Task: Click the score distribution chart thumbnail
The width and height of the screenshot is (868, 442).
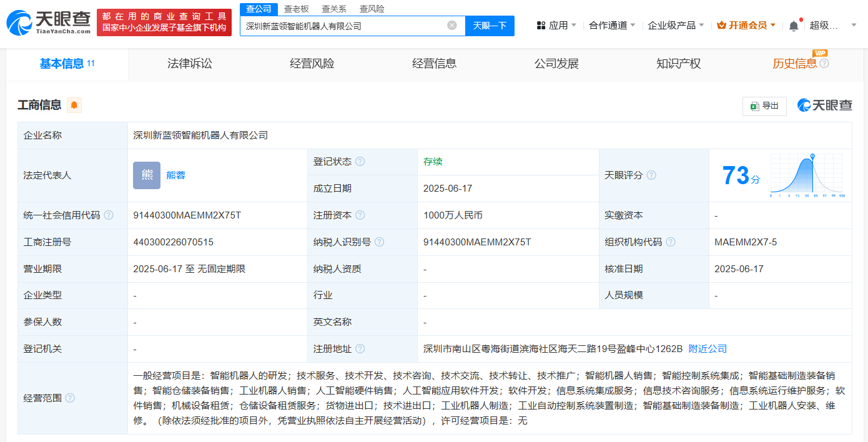Action: 806,175
